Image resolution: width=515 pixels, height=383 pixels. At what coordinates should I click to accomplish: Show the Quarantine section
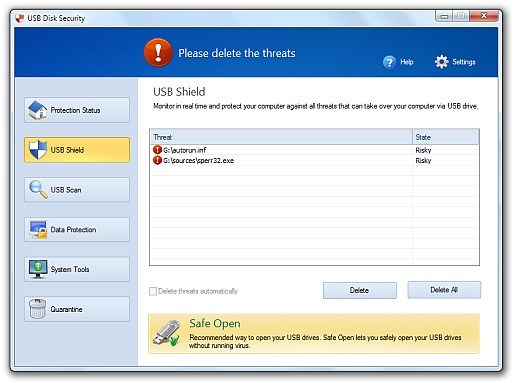tap(77, 309)
